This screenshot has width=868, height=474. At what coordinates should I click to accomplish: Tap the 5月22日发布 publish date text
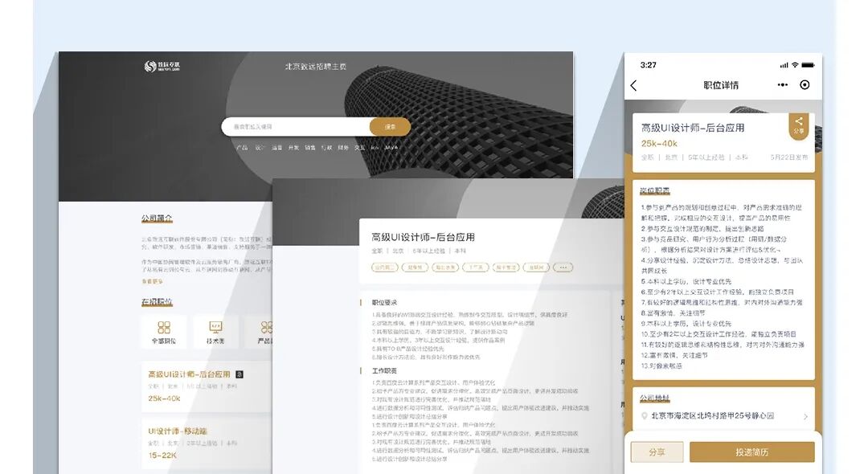pos(789,157)
